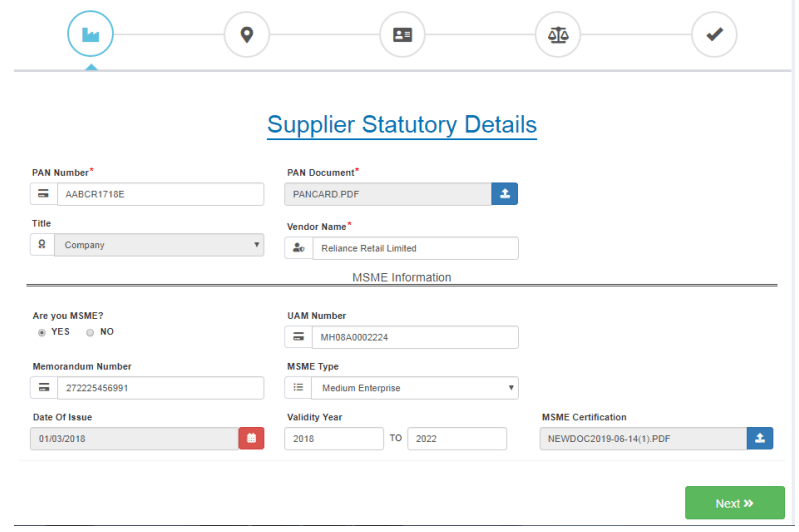Viewport: 799px width, 532px height.
Task: Open the MSME Type dropdown
Action: point(415,388)
